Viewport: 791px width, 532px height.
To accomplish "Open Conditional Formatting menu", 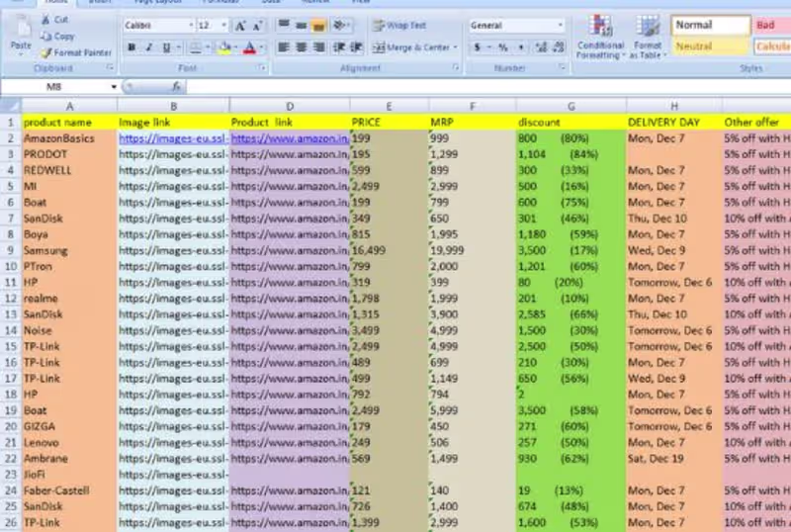I will click(600, 37).
